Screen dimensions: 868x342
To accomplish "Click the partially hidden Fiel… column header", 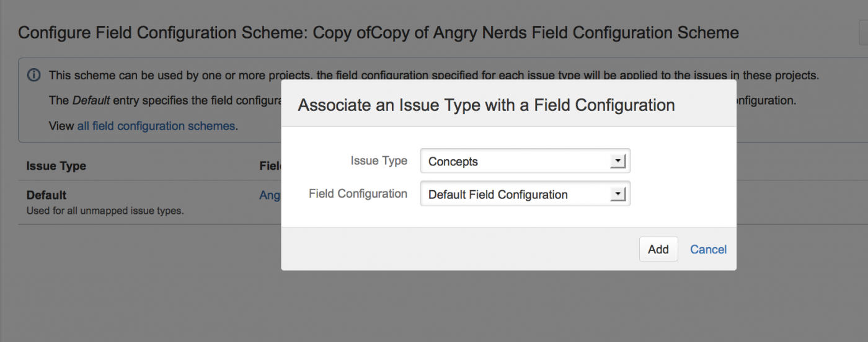I will (x=270, y=166).
